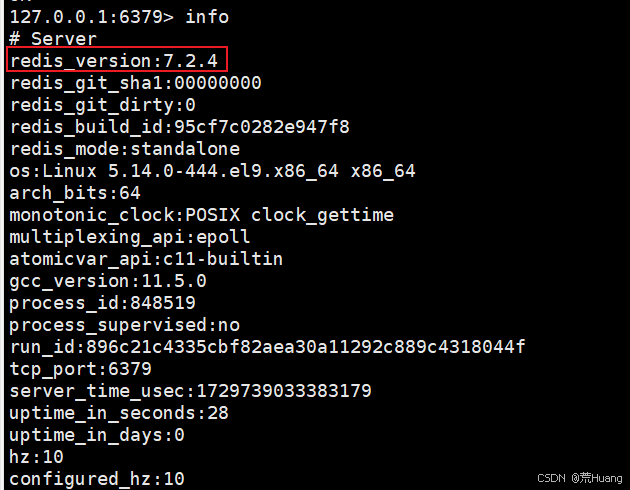Click the monotonic_clock line
630x490 pixels.
[201, 215]
